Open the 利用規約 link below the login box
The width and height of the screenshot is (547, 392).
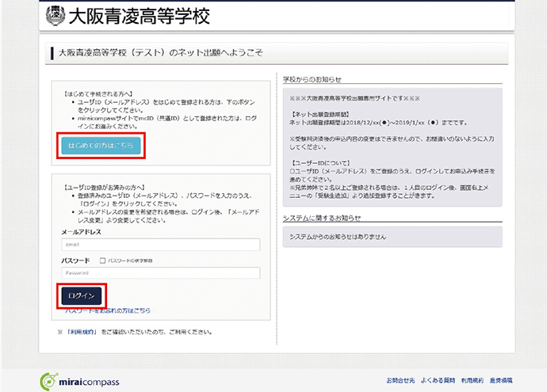coord(82,332)
